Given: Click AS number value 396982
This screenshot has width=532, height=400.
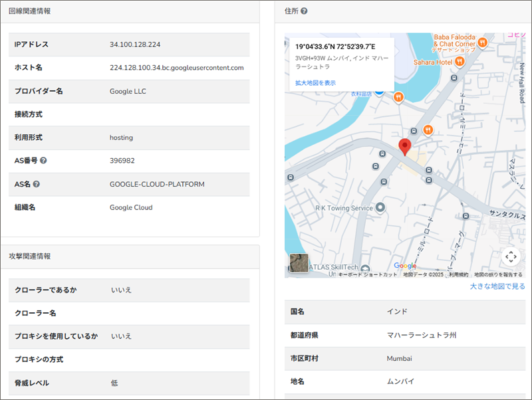Looking at the screenshot, I should pos(122,161).
